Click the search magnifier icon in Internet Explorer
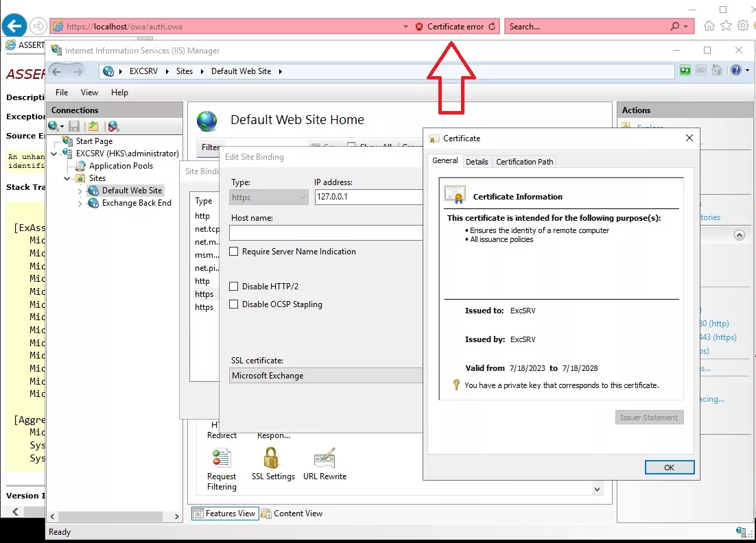The height and width of the screenshot is (543, 756). coord(675,27)
